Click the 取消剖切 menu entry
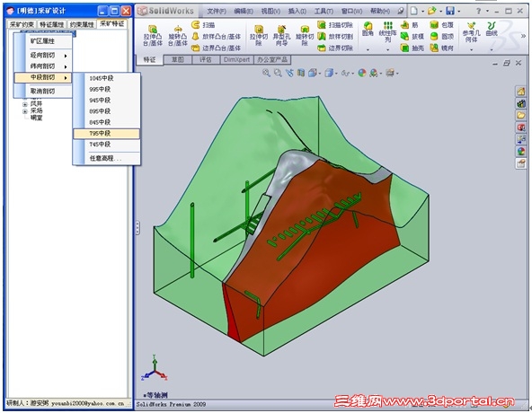 tap(43, 92)
